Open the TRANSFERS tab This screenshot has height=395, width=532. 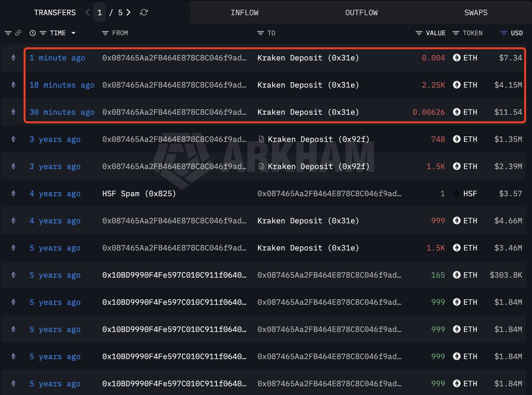click(55, 12)
